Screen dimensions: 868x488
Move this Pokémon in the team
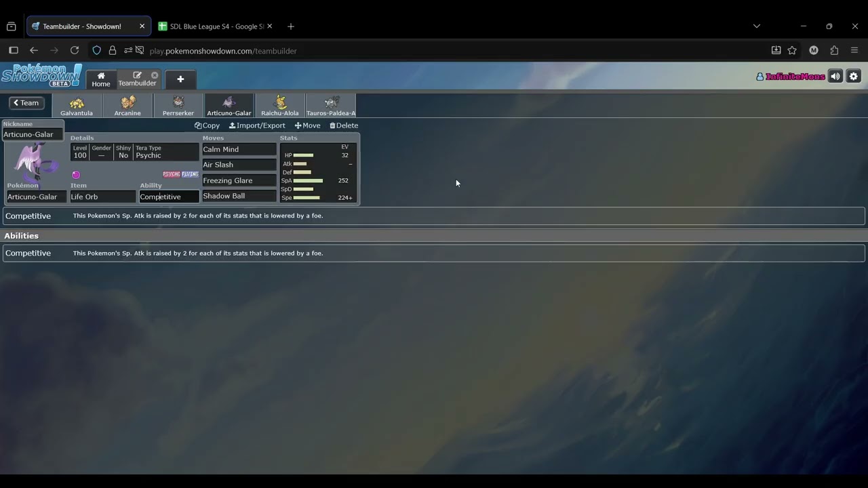coord(307,125)
